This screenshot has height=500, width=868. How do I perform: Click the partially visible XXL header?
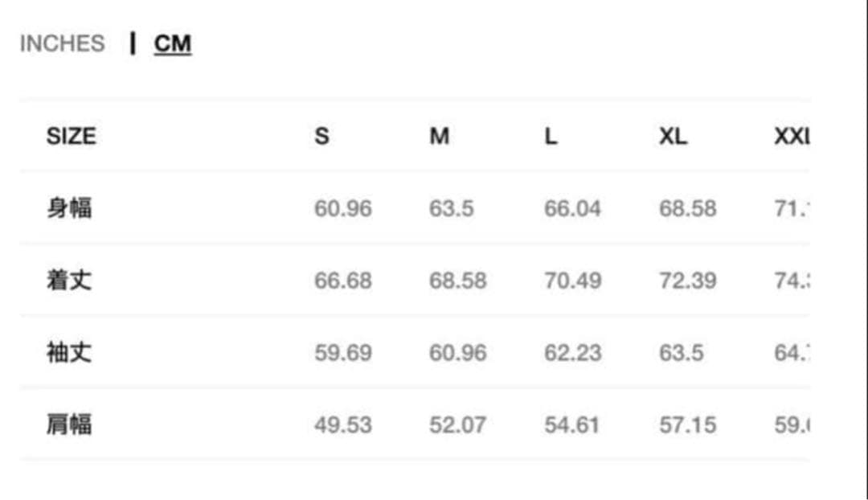pyautogui.click(x=792, y=137)
